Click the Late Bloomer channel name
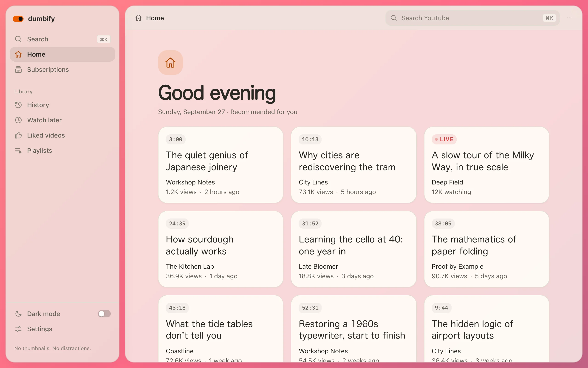Screen dimensions: 588x368 318,266
